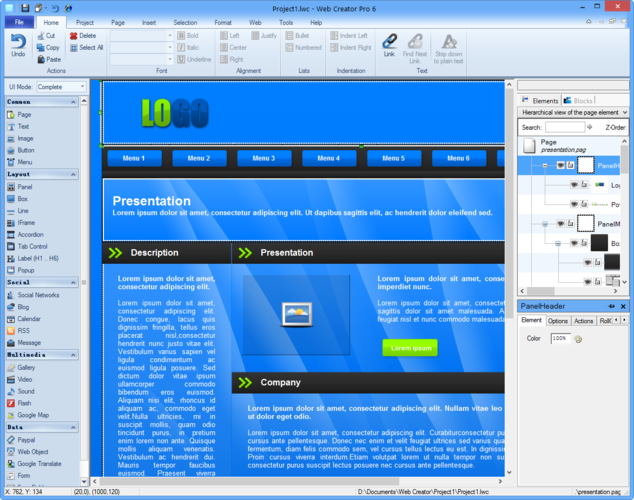This screenshot has width=634, height=500.
Task: Toggle visibility eye of PanelHeader row
Action: (x=560, y=165)
